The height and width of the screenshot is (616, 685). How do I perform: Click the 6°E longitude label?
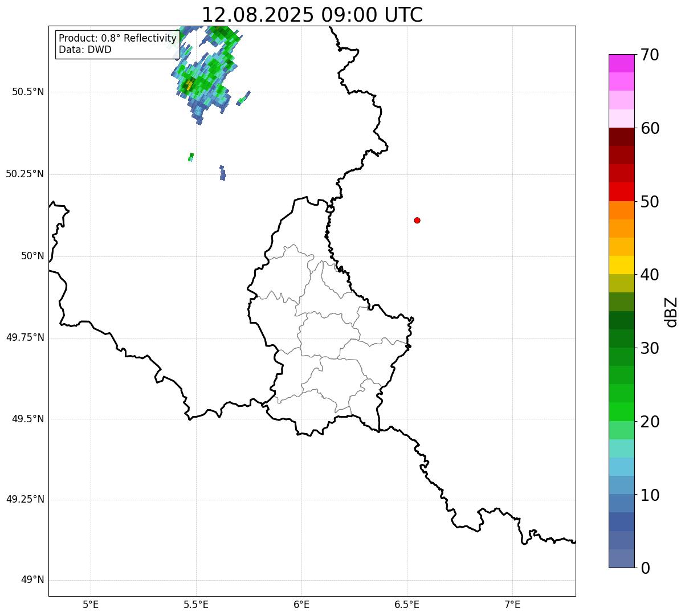click(301, 604)
